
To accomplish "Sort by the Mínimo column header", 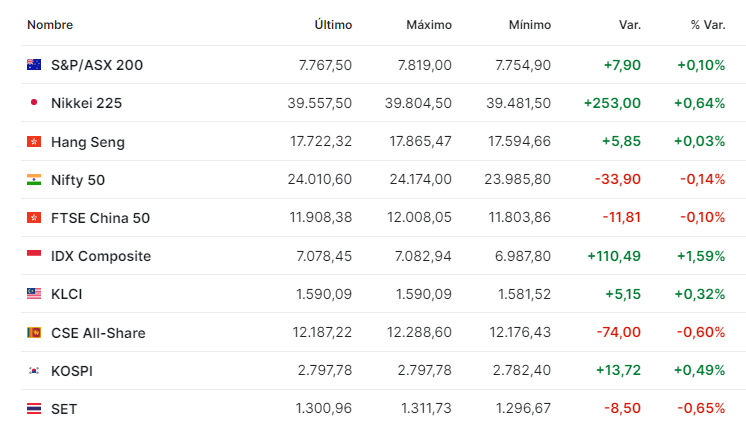I will point(530,25).
